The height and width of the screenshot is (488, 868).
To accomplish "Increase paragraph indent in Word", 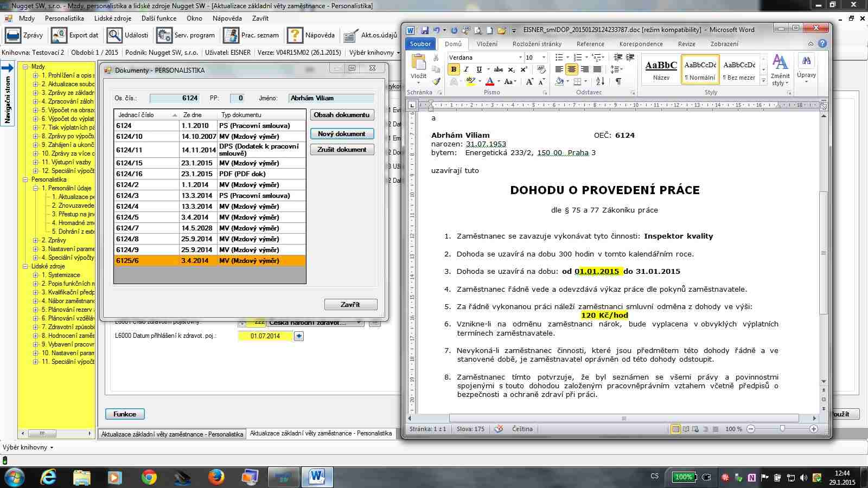I will click(630, 57).
